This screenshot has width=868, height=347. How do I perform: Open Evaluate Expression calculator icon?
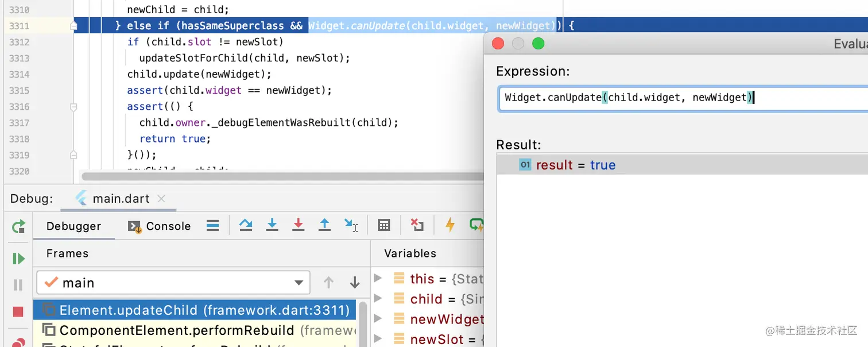384,225
